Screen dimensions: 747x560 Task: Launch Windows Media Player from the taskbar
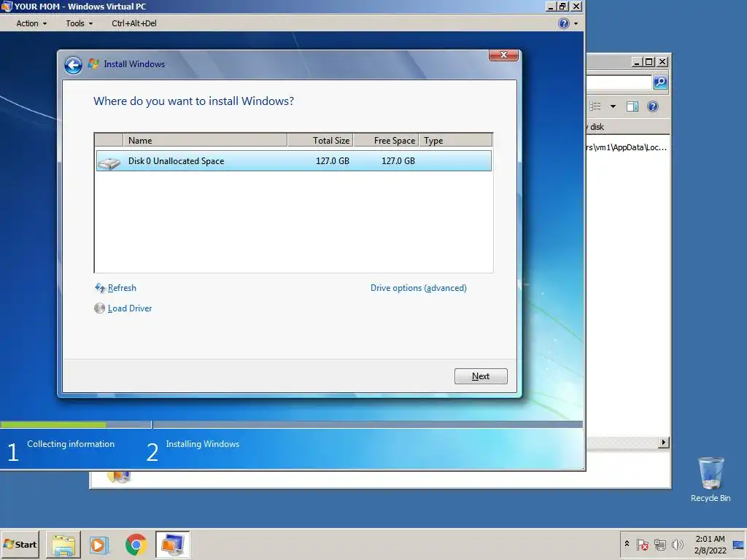99,545
